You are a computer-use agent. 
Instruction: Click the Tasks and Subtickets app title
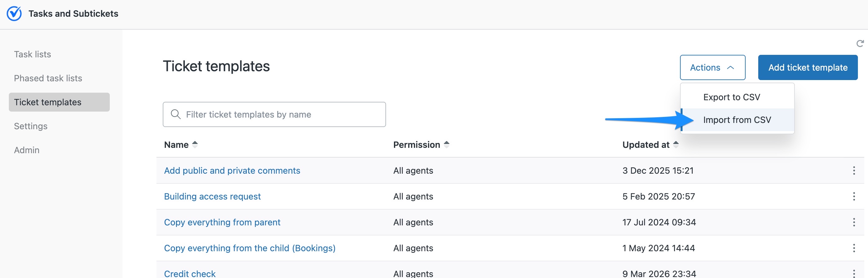coord(73,14)
